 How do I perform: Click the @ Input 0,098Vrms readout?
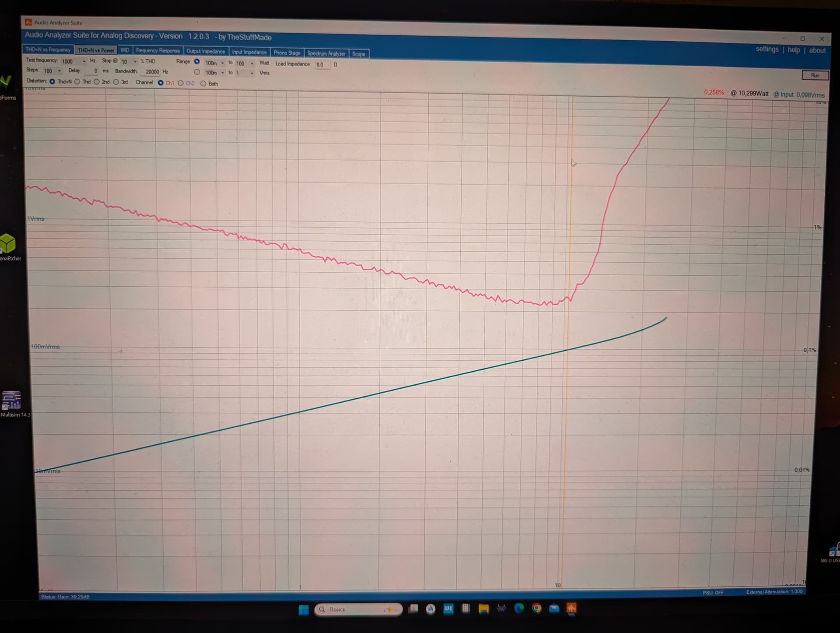799,95
